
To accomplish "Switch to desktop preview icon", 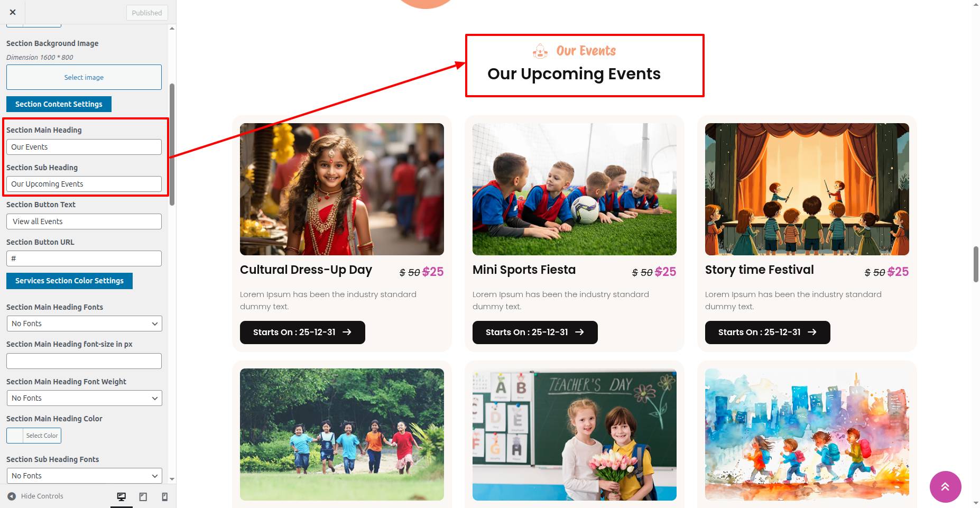I will (x=122, y=496).
